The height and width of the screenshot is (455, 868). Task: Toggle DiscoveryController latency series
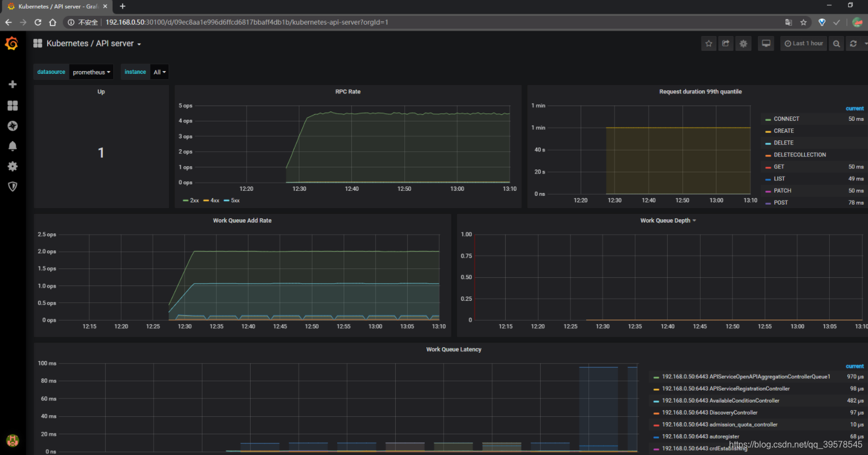tap(710, 413)
